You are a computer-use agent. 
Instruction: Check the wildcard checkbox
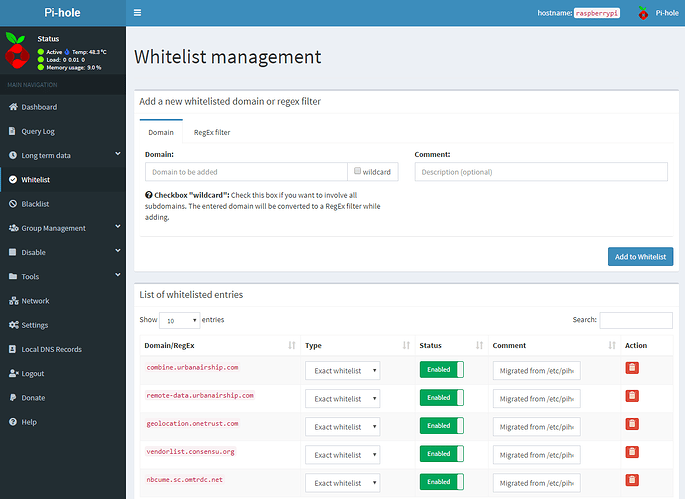(x=354, y=171)
